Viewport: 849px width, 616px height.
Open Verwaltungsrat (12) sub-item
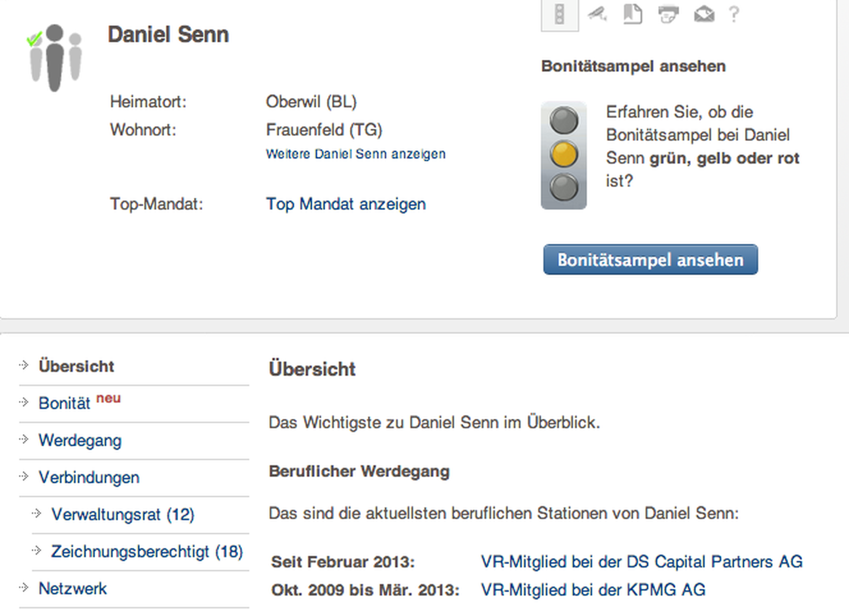123,514
